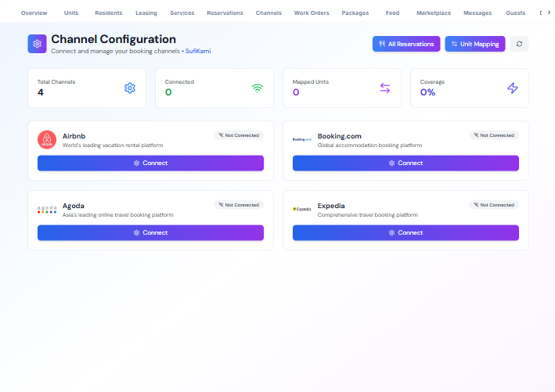555x392 pixels.
Task: Connect the Airbnb channel
Action: (150, 163)
